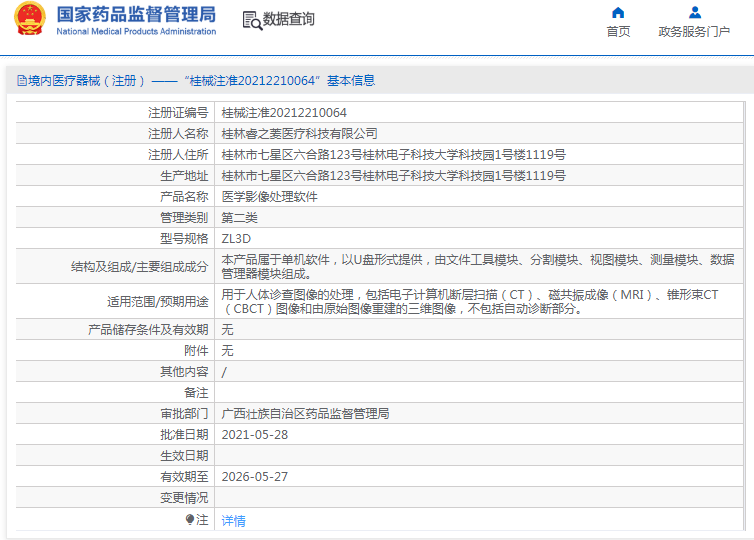Click management class value 第二类
Image resolution: width=754 pixels, height=540 pixels.
tap(239, 218)
